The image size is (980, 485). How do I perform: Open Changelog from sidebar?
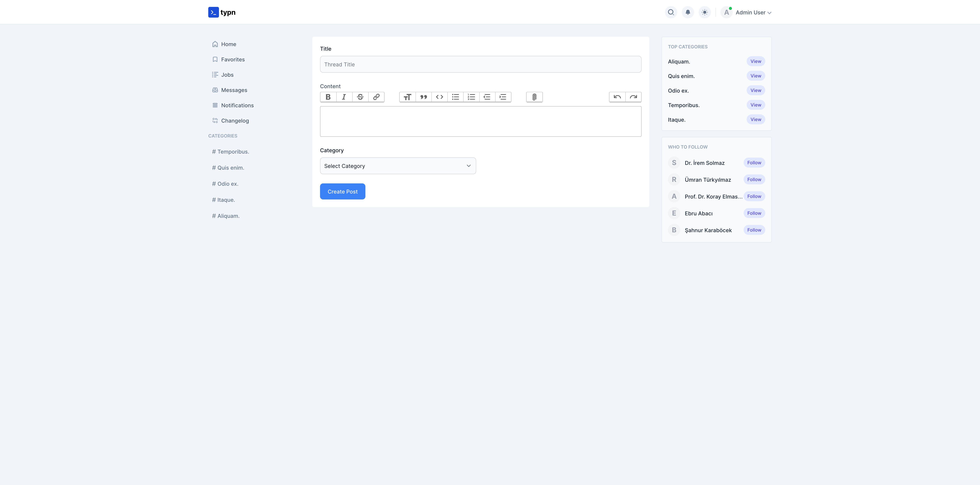pos(234,120)
